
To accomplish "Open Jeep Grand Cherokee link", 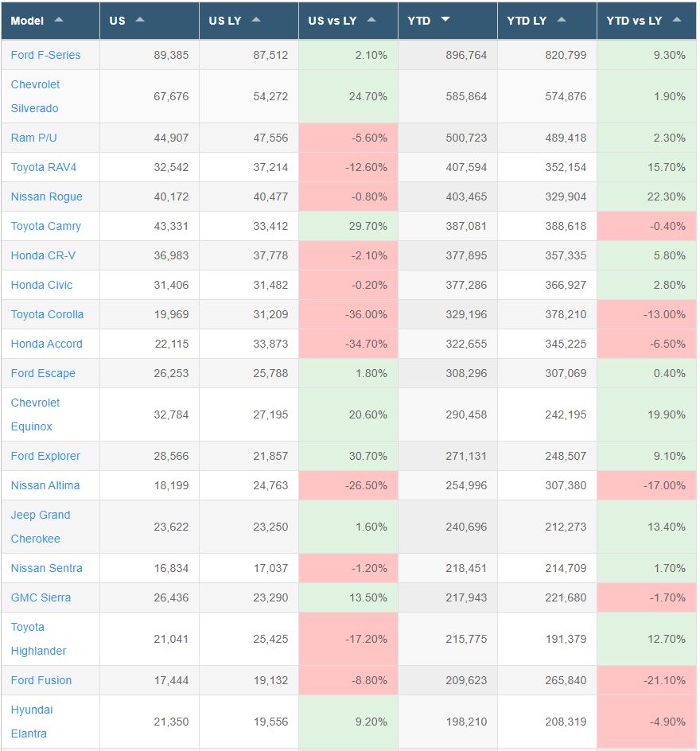I will (41, 527).
